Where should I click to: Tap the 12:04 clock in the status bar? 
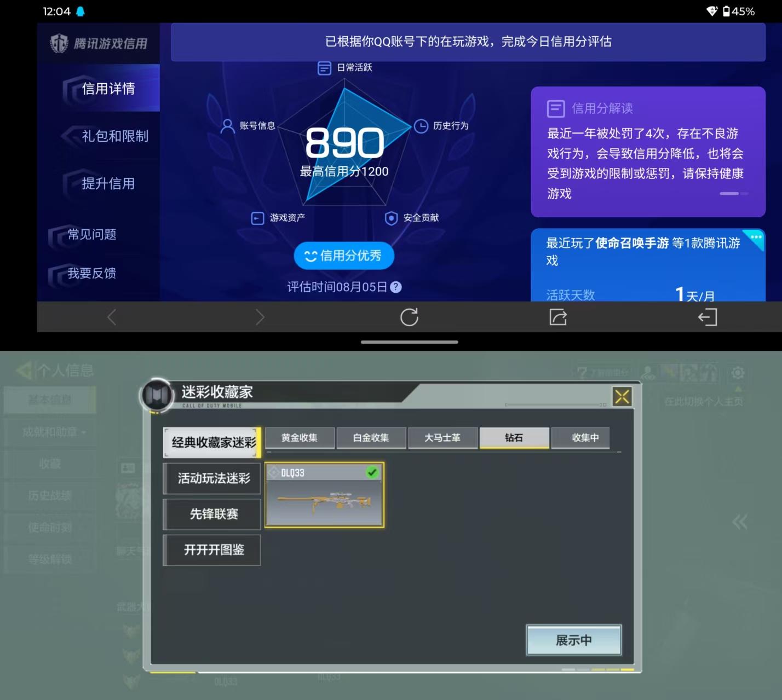pyautogui.click(x=56, y=11)
